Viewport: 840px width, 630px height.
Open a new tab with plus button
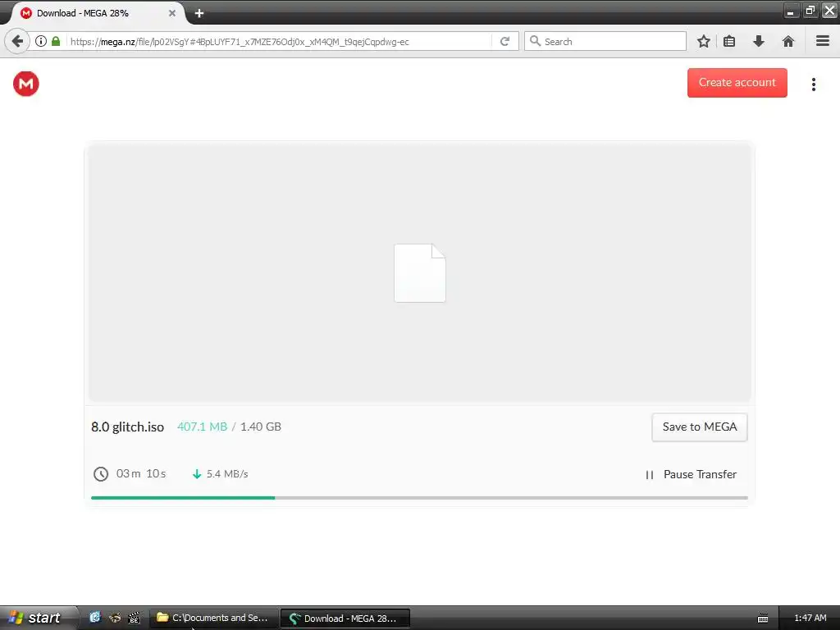[199, 13]
